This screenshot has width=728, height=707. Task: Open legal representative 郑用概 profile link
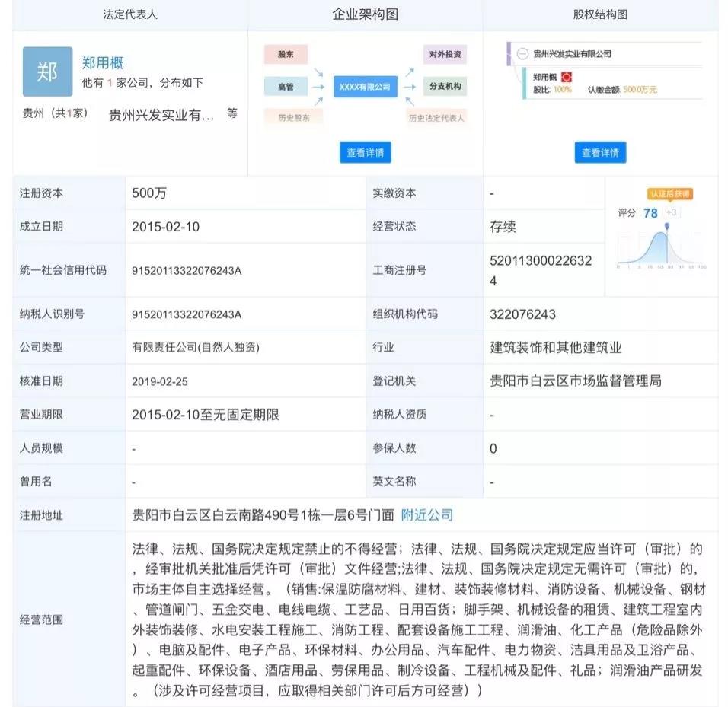point(103,62)
